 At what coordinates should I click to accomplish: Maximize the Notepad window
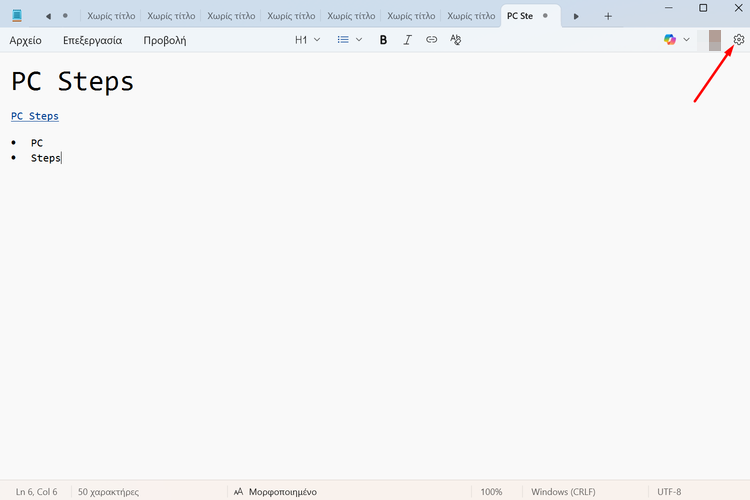click(x=703, y=8)
